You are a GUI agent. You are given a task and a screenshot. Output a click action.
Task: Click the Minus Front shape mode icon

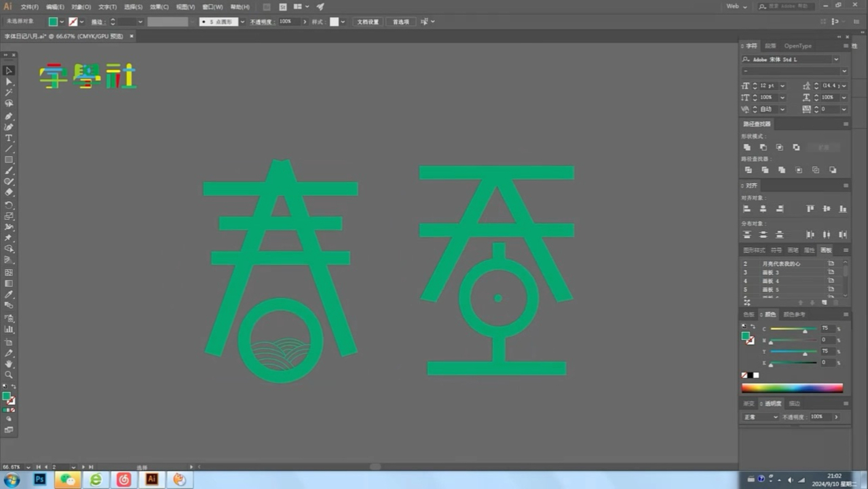(763, 147)
